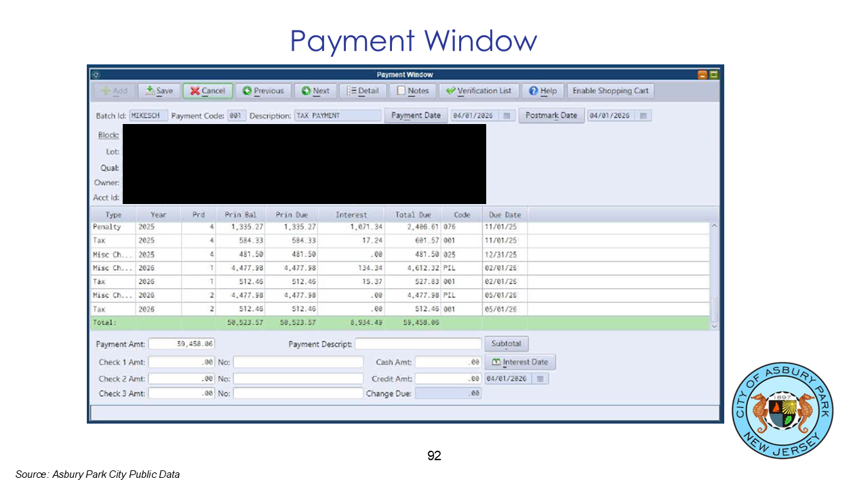Click the Check 3 Amt field
Image resolution: width=868 pixels, height=488 pixels.
[x=182, y=393]
